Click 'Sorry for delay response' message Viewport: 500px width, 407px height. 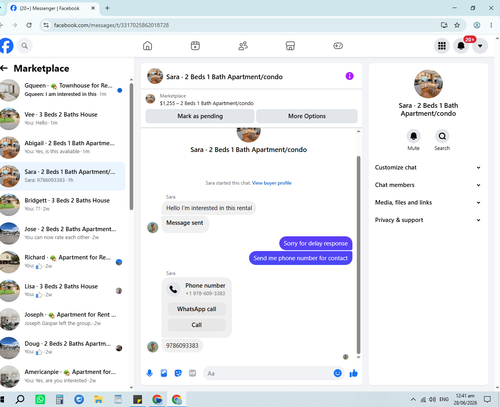pyautogui.click(x=316, y=243)
